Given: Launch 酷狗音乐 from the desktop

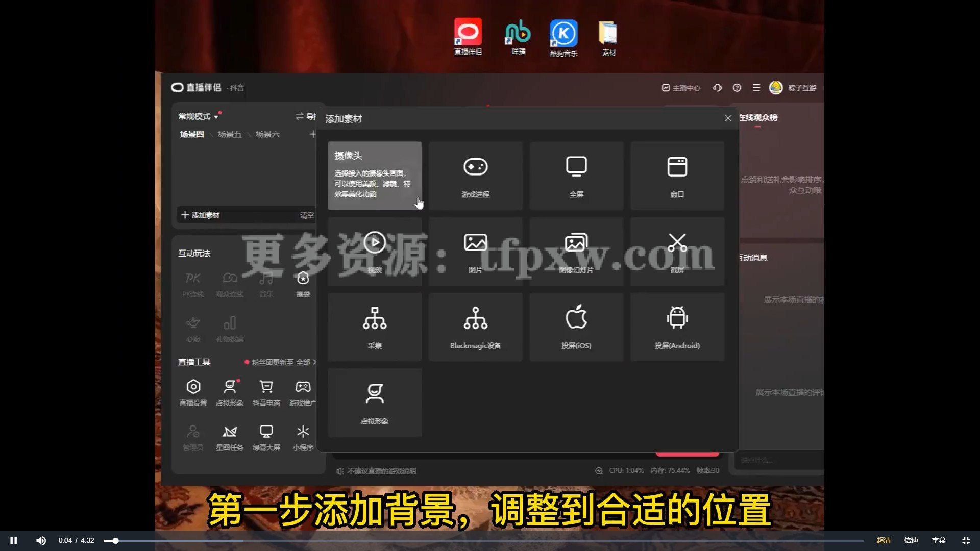Looking at the screenshot, I should click(x=563, y=32).
